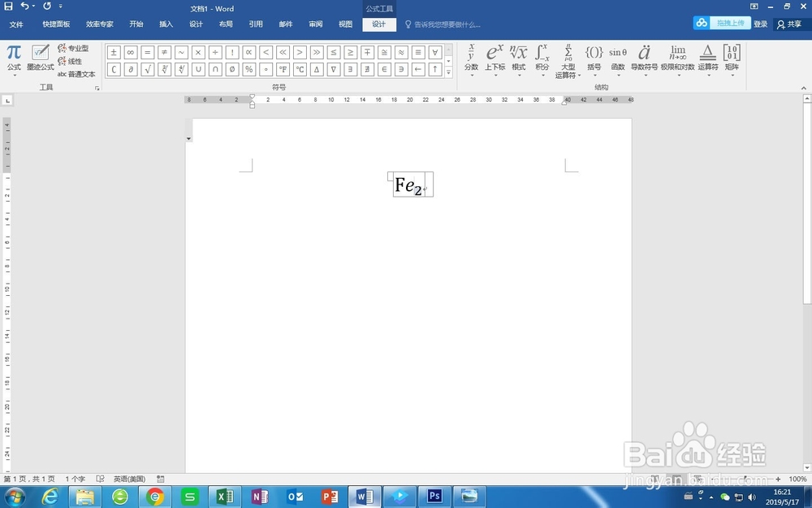Insert the less-than-or-equal ≤ symbol
The image size is (812, 508).
click(x=334, y=52)
